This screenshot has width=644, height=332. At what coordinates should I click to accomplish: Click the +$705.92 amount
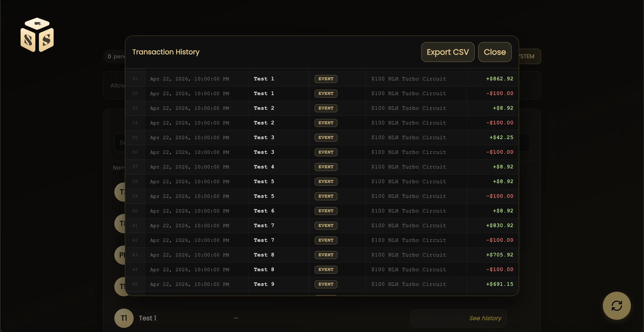[x=499, y=255]
